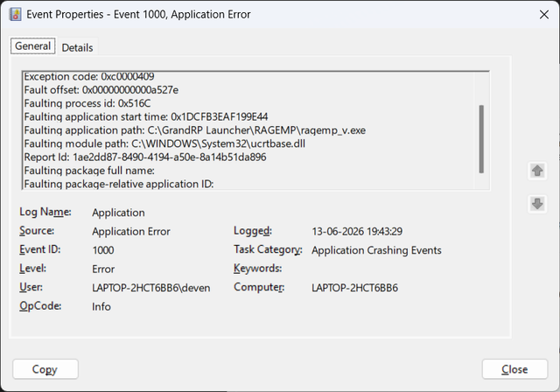The height and width of the screenshot is (392, 560).
Task: Click the Event Properties title bar icon
Action: (x=16, y=15)
